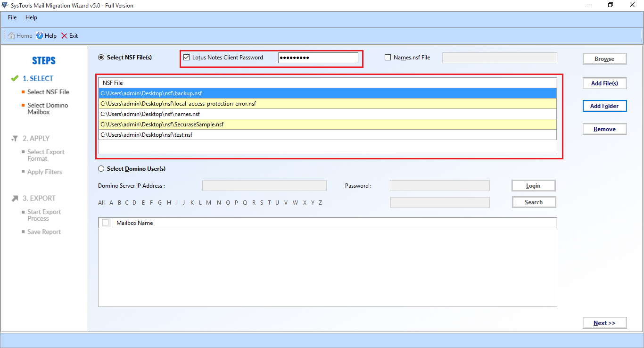Click the Add Folder button
The height and width of the screenshot is (348, 644).
click(605, 106)
